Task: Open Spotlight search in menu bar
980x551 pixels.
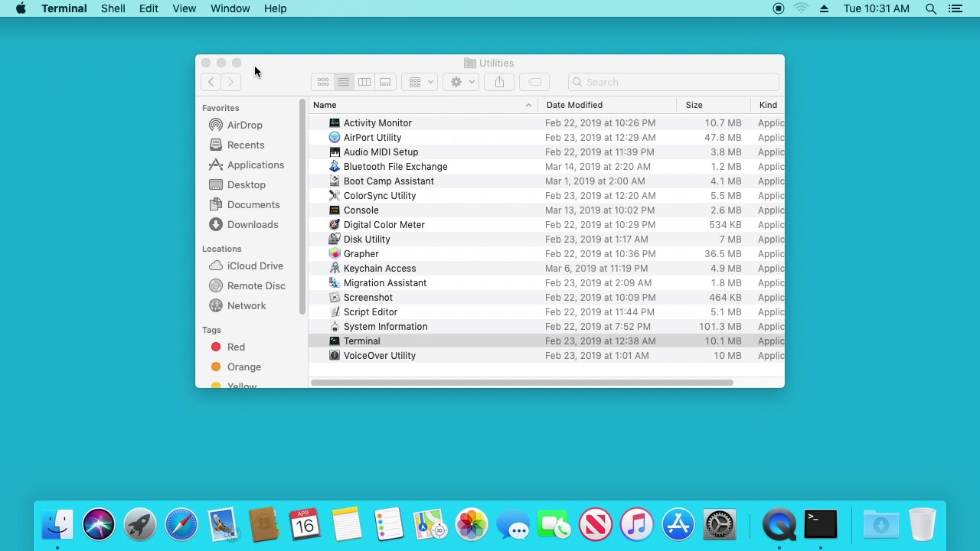Action: [x=931, y=8]
